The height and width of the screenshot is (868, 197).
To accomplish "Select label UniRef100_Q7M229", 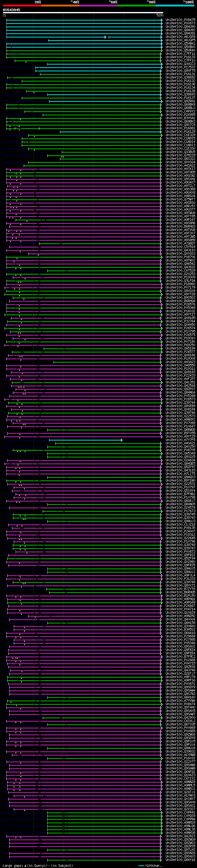I will click(180, 155).
